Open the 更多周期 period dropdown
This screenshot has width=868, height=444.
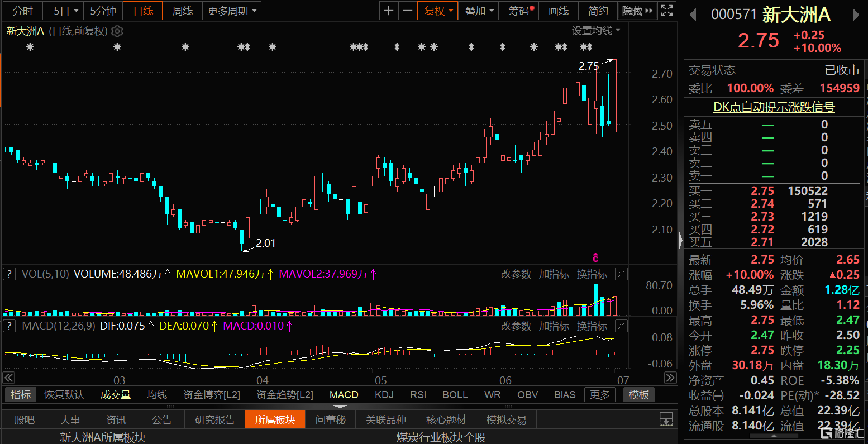click(x=232, y=11)
